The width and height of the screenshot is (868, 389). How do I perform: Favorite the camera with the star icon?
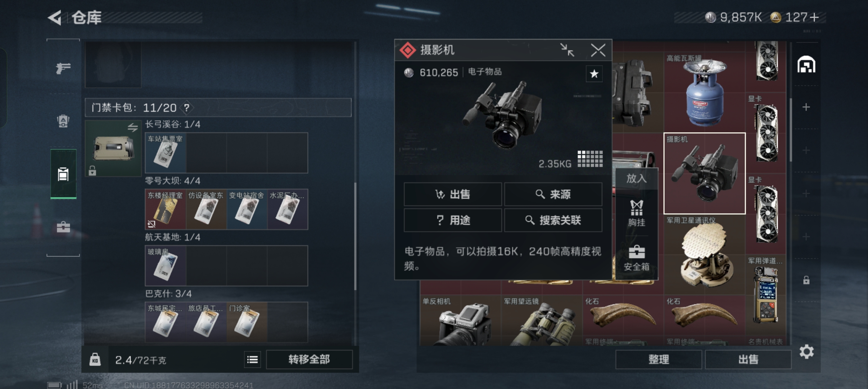pos(594,74)
